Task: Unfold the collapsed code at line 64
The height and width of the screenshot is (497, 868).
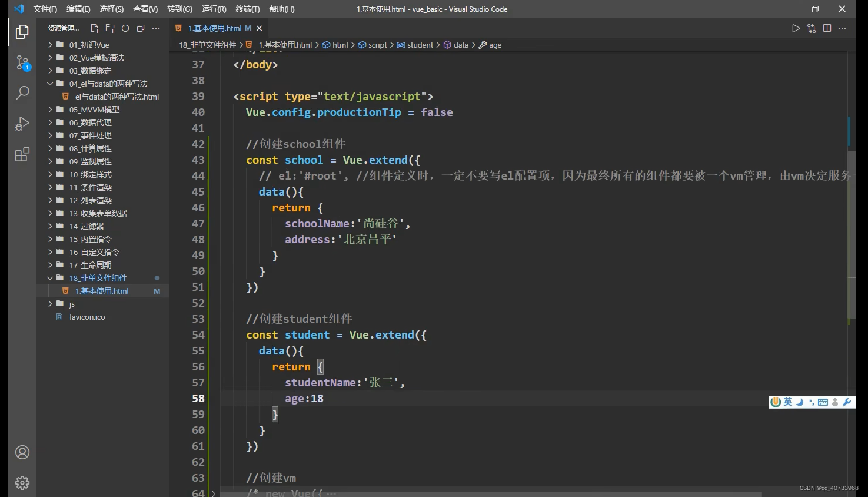Action: (x=214, y=493)
